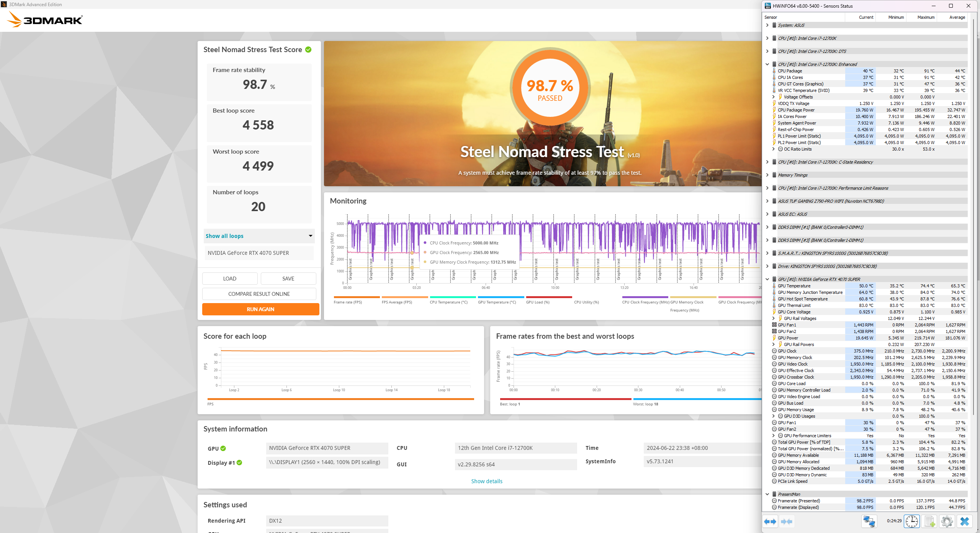The image size is (980, 533).
Task: Open the Show all loops dropdown
Action: (x=259, y=236)
